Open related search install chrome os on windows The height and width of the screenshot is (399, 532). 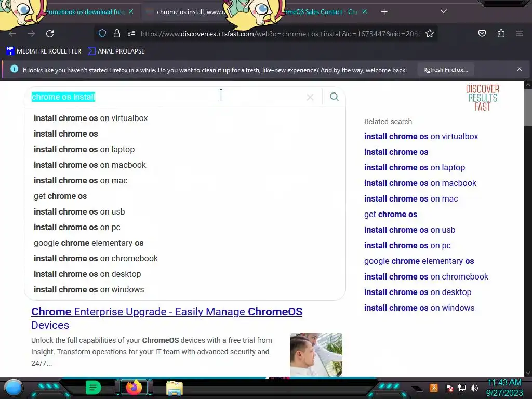click(419, 308)
